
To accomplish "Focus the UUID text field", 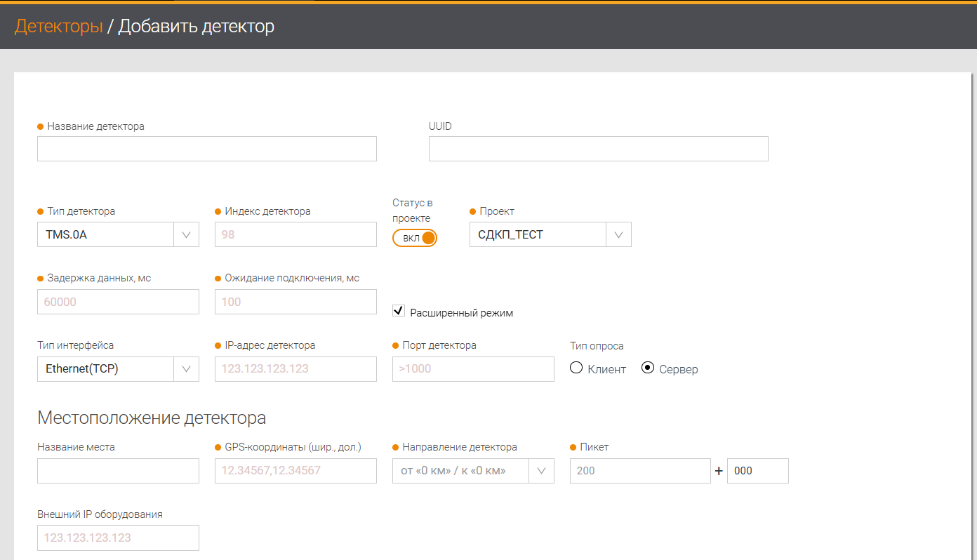I will coord(598,149).
